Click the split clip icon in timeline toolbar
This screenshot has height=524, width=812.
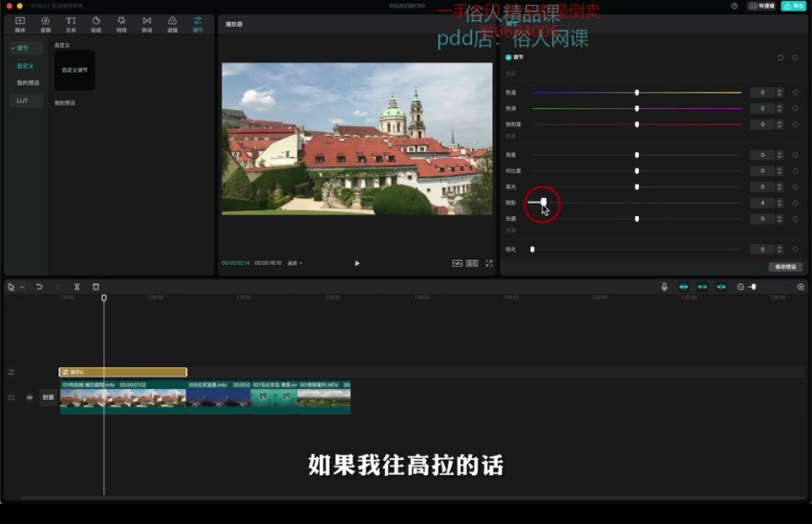(76, 286)
